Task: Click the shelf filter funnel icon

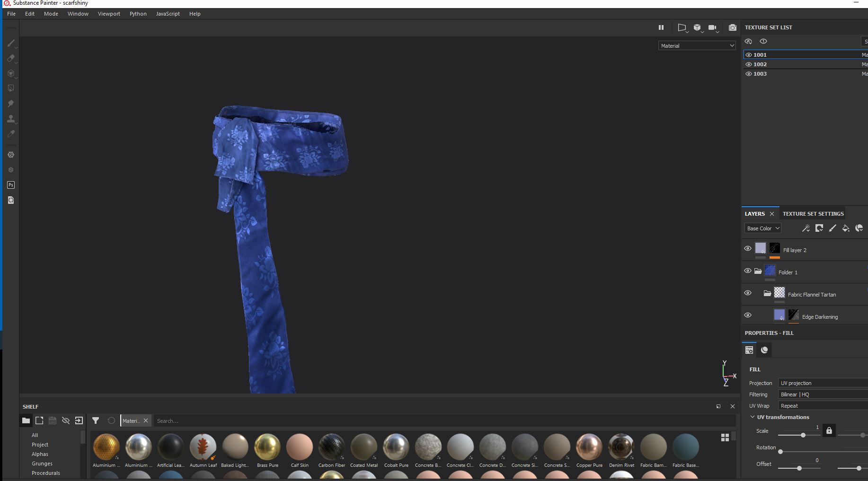Action: (96, 420)
